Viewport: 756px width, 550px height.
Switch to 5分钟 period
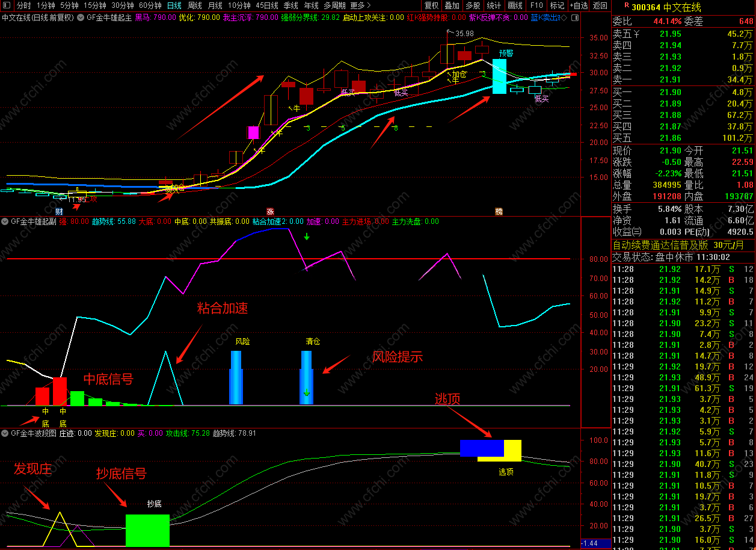coord(69,5)
